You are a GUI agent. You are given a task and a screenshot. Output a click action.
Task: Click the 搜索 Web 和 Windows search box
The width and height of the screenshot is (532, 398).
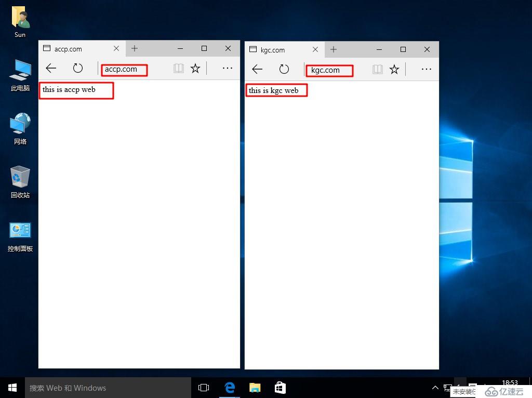(x=108, y=388)
